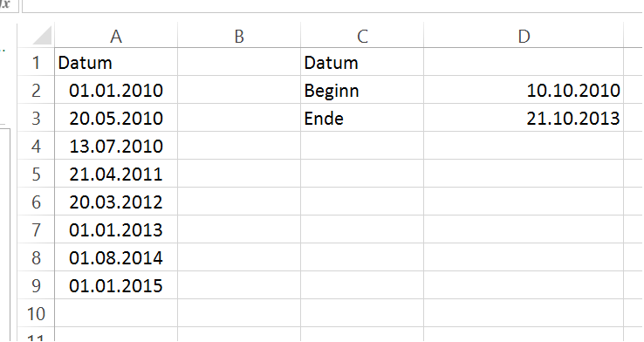Select cell with date 01.01.2010
This screenshot has width=644, height=342.
click(x=116, y=91)
